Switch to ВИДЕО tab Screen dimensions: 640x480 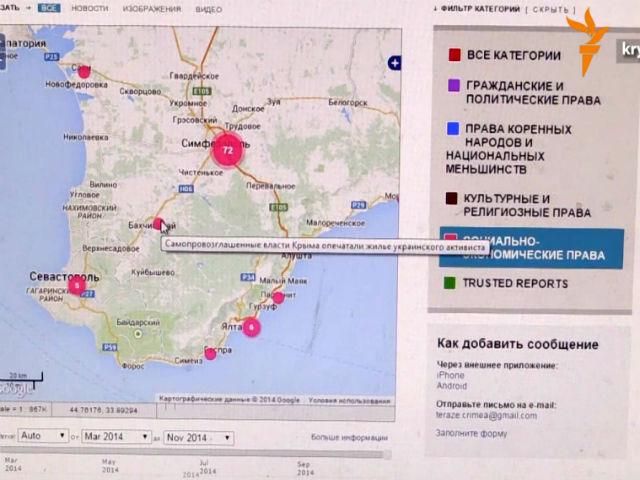click(x=209, y=9)
